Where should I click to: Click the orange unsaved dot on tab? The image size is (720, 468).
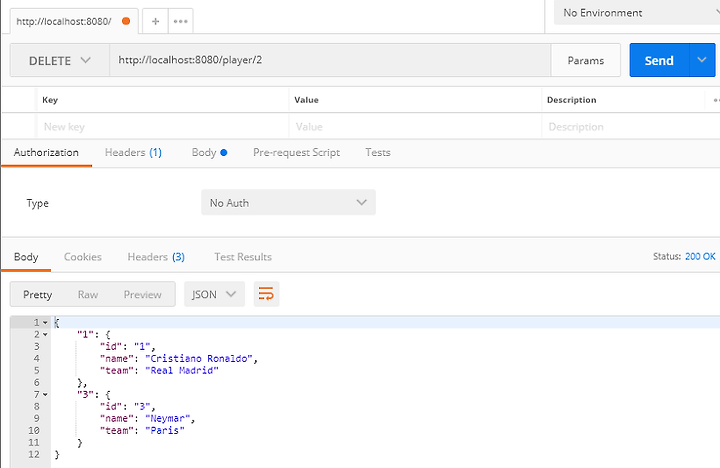(x=126, y=21)
